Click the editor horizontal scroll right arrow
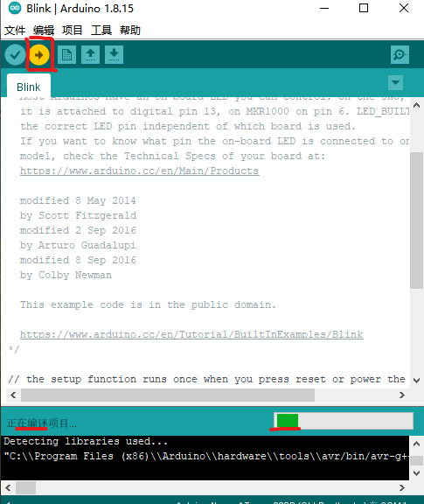 [402, 395]
